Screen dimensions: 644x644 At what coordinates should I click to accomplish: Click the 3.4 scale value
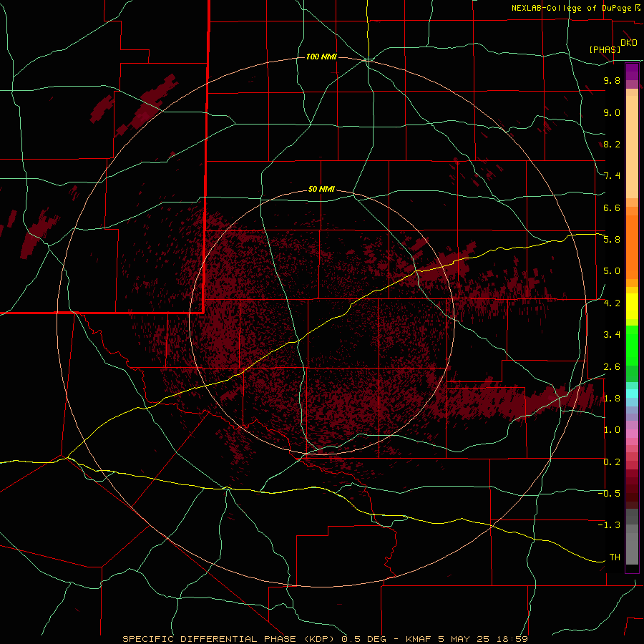tap(612, 334)
